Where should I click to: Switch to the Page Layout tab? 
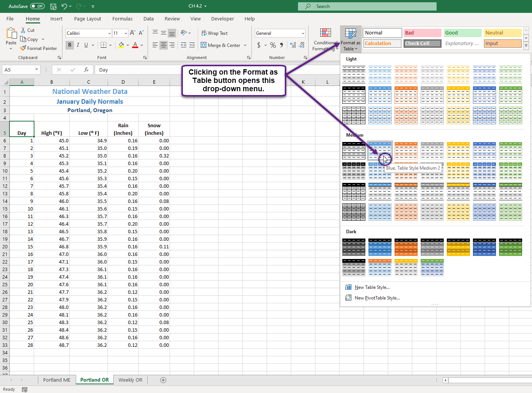(x=87, y=19)
